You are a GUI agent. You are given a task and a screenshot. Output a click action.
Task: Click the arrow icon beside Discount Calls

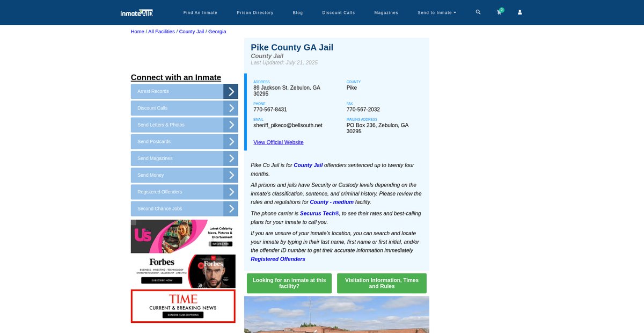point(231,108)
